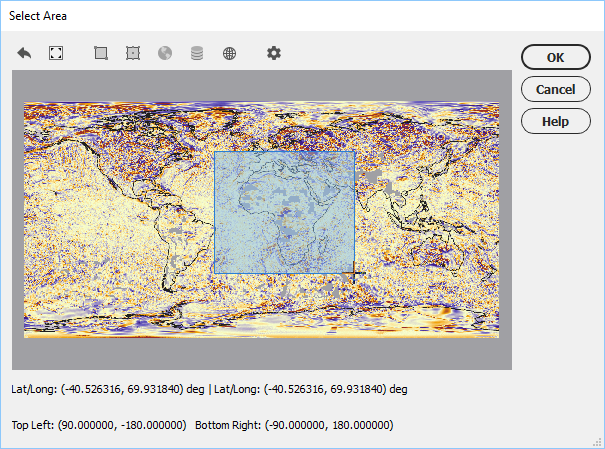Click the second Lat/Long readout text
This screenshot has width=605, height=449.
[x=311, y=389]
